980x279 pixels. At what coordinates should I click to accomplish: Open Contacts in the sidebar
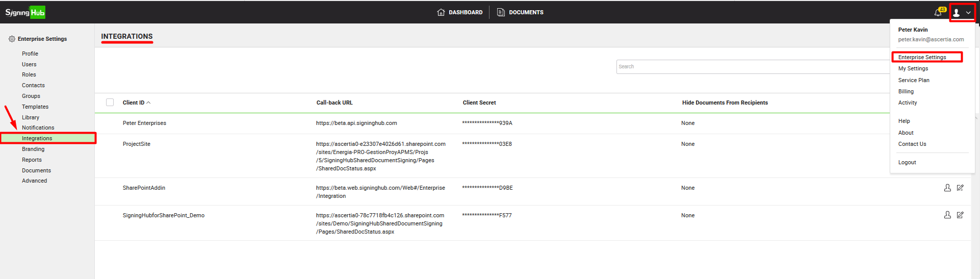[33, 85]
